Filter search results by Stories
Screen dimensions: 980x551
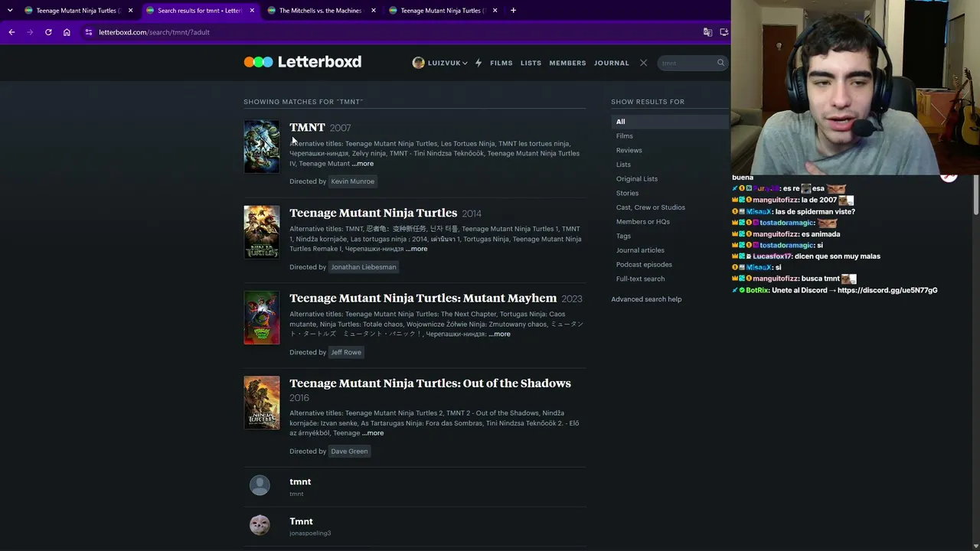(627, 193)
